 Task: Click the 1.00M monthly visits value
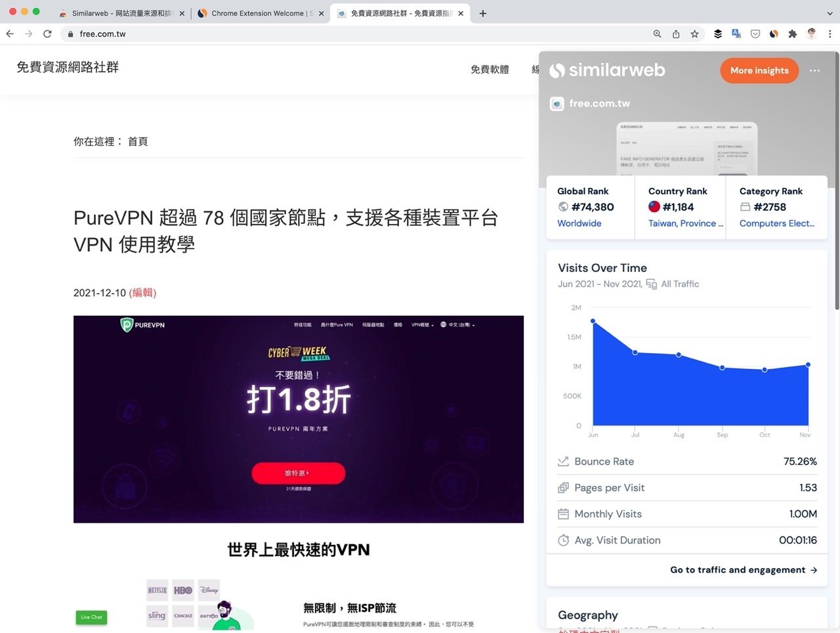[x=803, y=514]
